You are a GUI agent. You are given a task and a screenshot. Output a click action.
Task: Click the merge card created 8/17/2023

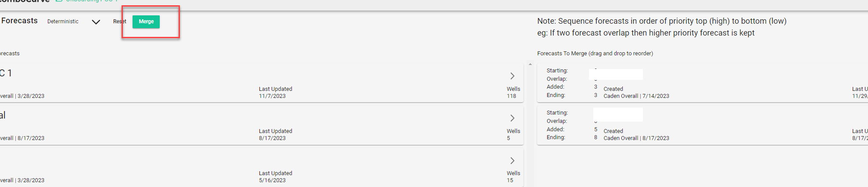coord(702,126)
